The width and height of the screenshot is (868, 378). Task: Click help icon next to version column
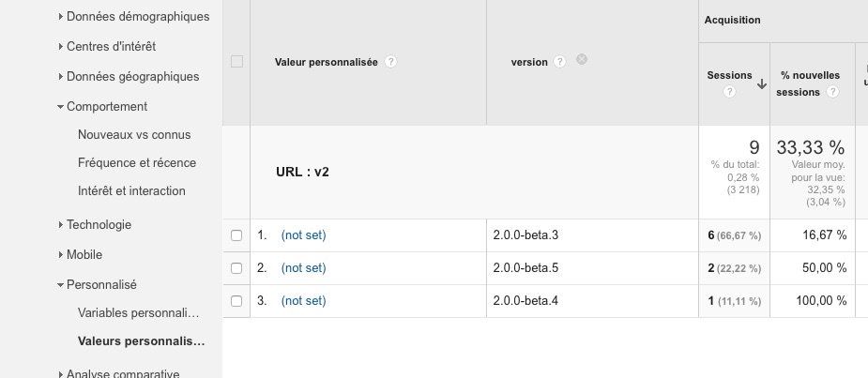(x=559, y=62)
